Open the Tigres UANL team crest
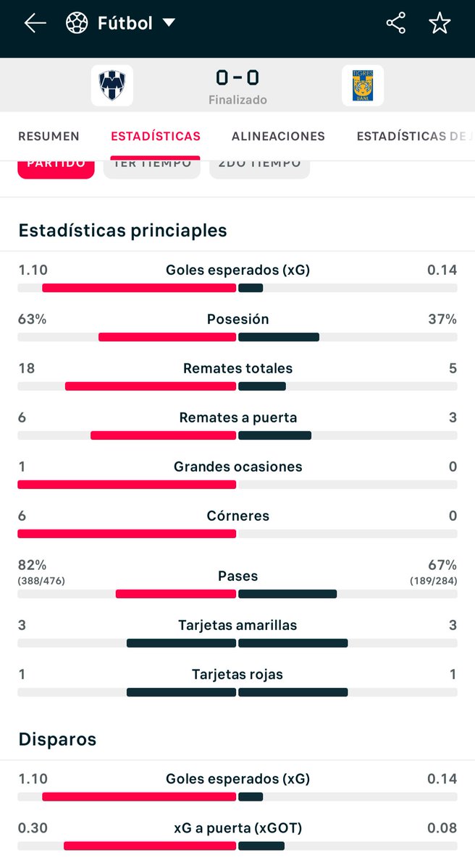The height and width of the screenshot is (868, 475). pos(363,86)
